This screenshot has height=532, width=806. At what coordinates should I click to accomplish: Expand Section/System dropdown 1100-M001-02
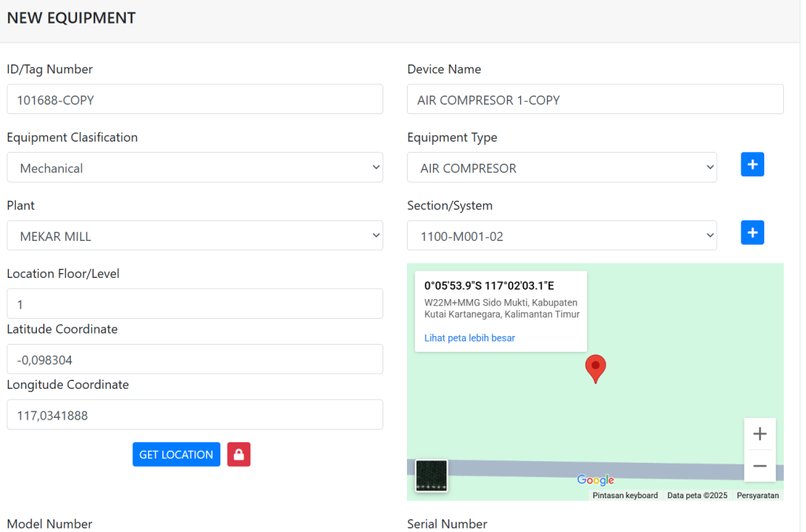pyautogui.click(x=561, y=236)
